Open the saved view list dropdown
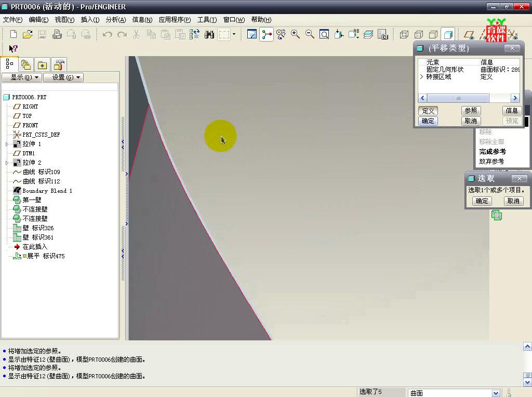The image size is (532, 397). (353, 34)
